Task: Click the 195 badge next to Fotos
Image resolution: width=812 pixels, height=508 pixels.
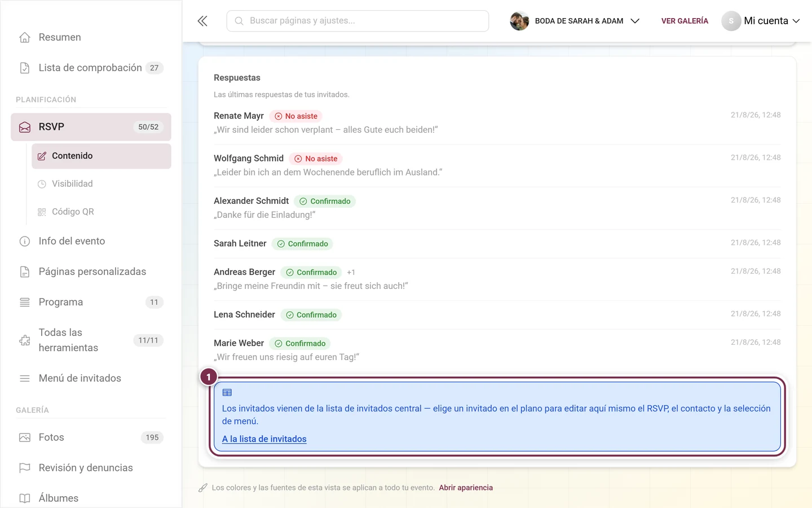Action: coord(152,437)
